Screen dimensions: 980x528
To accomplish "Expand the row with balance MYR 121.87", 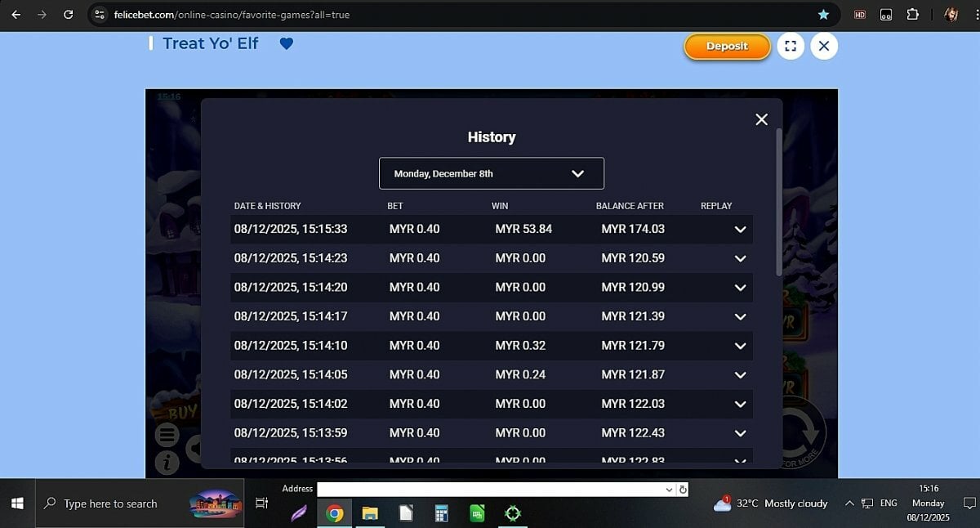I will point(740,375).
